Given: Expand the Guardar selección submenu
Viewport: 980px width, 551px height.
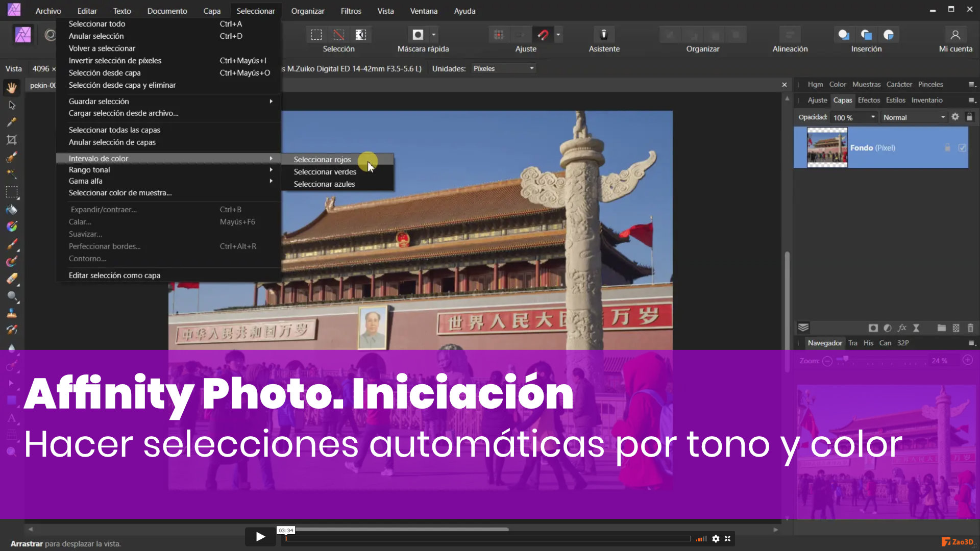Looking at the screenshot, I should (x=271, y=101).
